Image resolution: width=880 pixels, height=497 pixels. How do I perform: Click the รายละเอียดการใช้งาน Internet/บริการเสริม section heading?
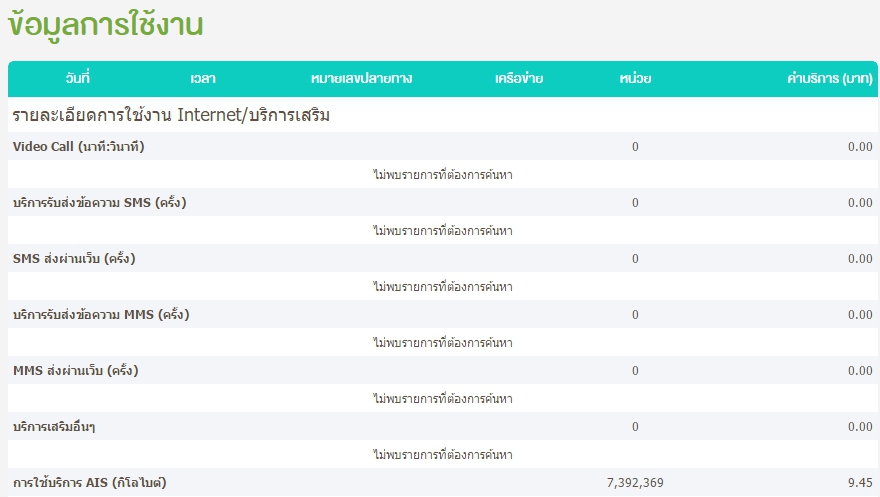click(x=171, y=116)
